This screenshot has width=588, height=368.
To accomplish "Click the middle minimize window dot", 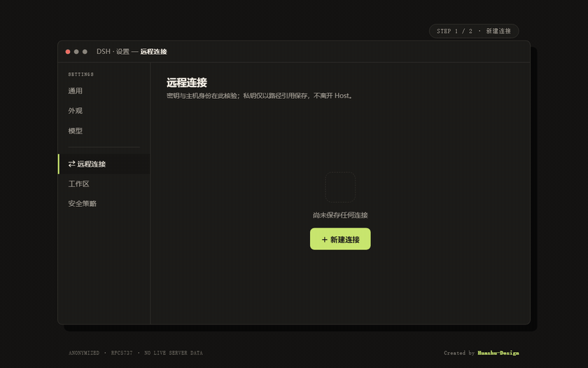I will tap(76, 51).
